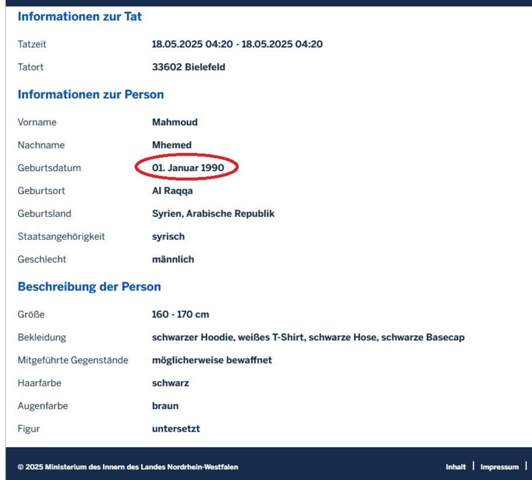Click the Figur value untersetzt
The height and width of the screenshot is (480, 532).
coord(176,428)
